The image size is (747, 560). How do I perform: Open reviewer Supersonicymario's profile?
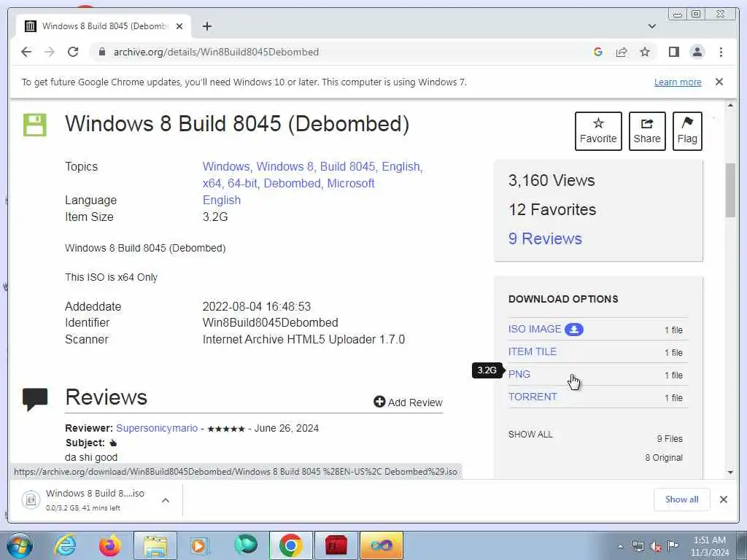[x=157, y=428]
